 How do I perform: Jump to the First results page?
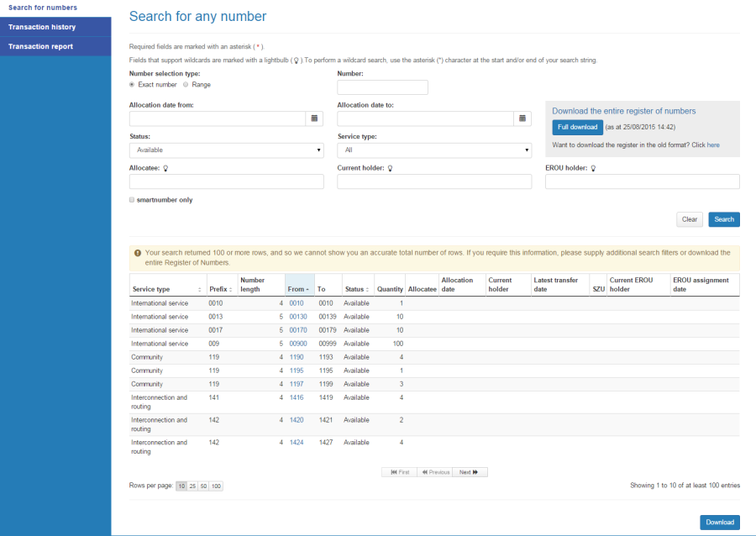(x=399, y=471)
